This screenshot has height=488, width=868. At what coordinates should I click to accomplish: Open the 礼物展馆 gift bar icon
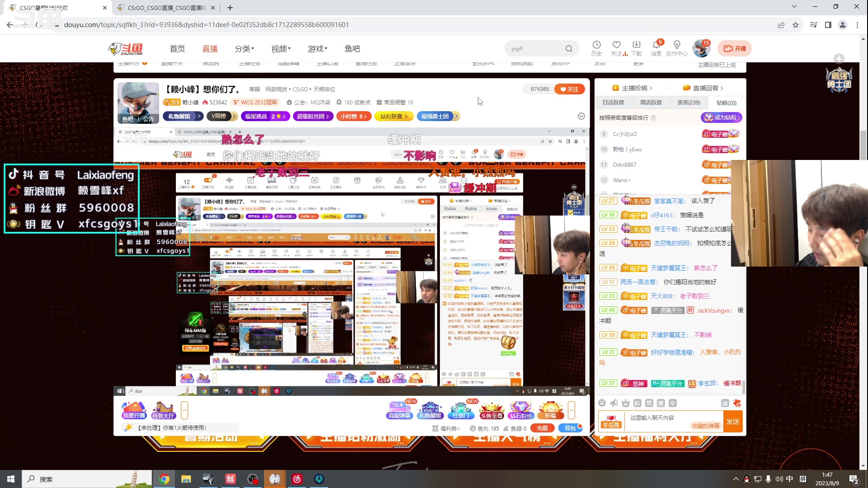pyautogui.click(x=430, y=410)
